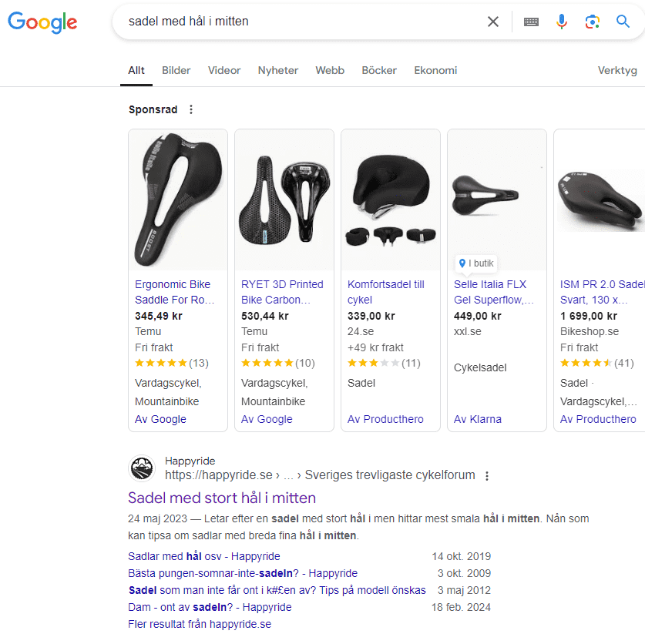This screenshot has height=644, width=645.
Task: Open the Verktyg search options
Action: click(617, 70)
